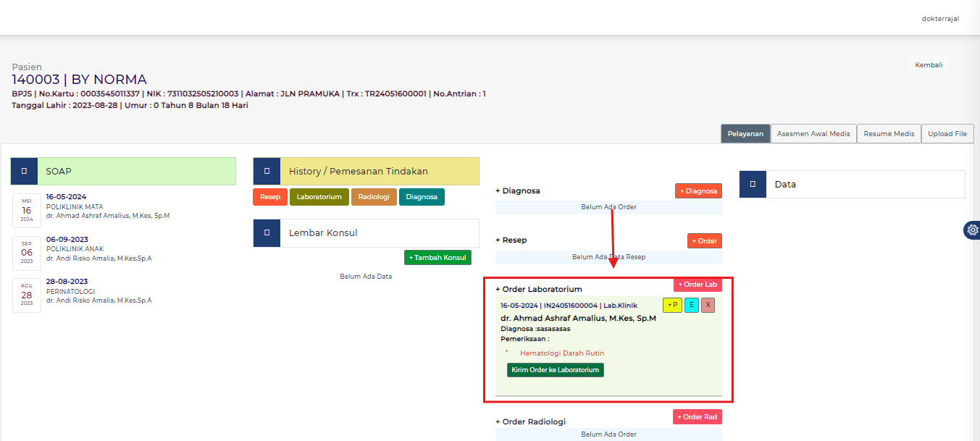Screen dimensions: 980x441
Task: Click the Data panel header icon
Action: click(753, 185)
